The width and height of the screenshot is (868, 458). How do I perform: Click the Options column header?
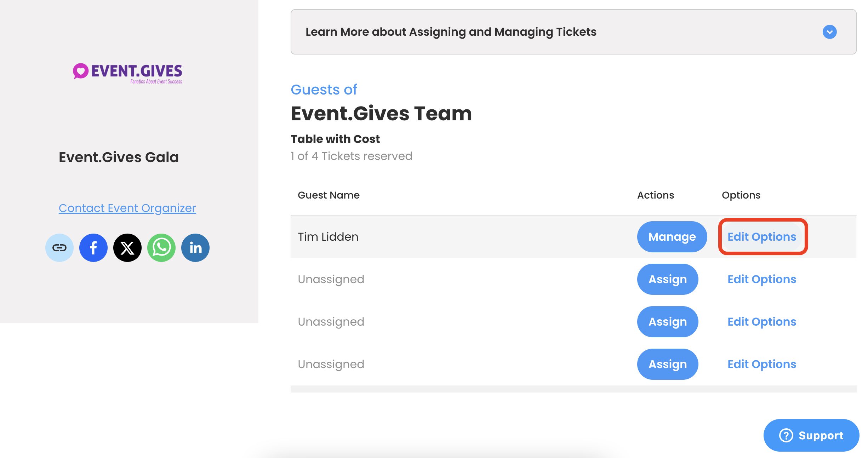[x=741, y=195]
